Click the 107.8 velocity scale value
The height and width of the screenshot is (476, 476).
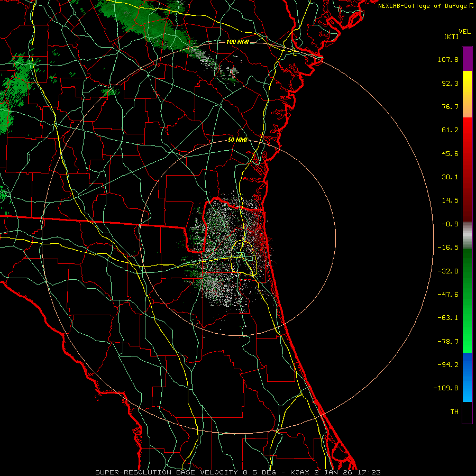point(448,59)
